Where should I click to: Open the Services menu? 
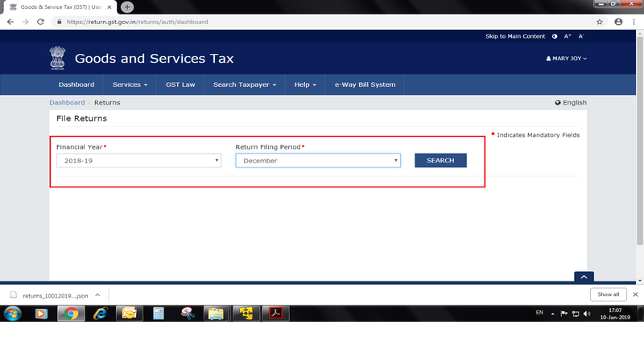click(x=130, y=84)
